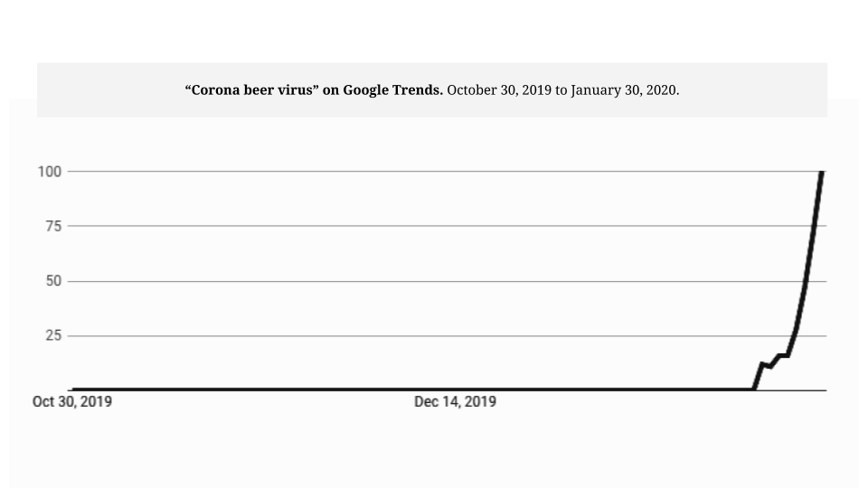Image resolution: width=868 pixels, height=488 pixels.
Task: Click the 50 gridline at mid-chart
Action: point(447,281)
